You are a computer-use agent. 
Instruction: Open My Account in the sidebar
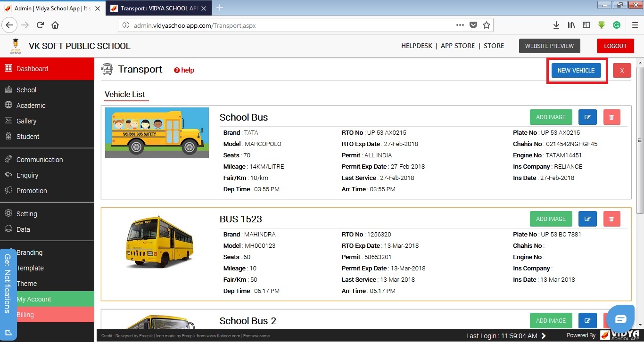pyautogui.click(x=47, y=299)
